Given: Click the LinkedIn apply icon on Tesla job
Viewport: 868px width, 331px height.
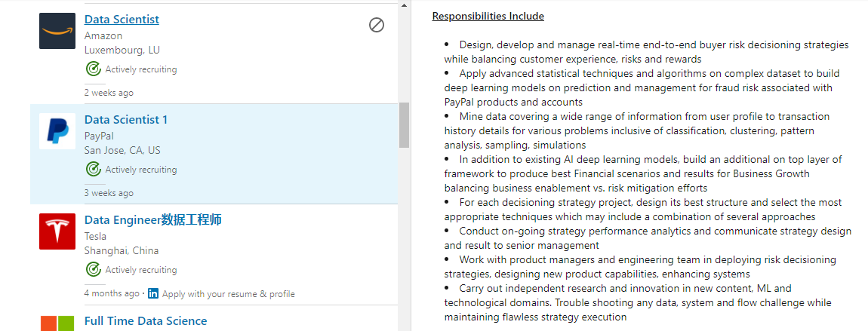Looking at the screenshot, I should click(x=153, y=294).
